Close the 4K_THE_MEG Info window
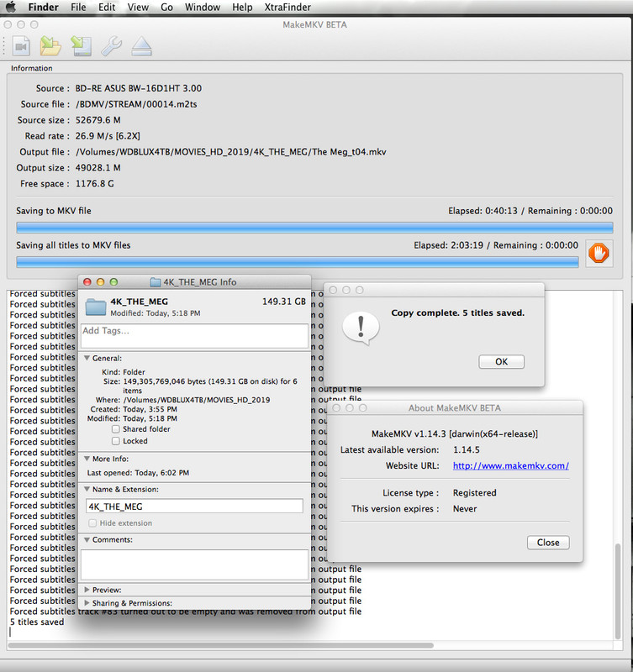Image resolution: width=633 pixels, height=672 pixels. click(87, 282)
